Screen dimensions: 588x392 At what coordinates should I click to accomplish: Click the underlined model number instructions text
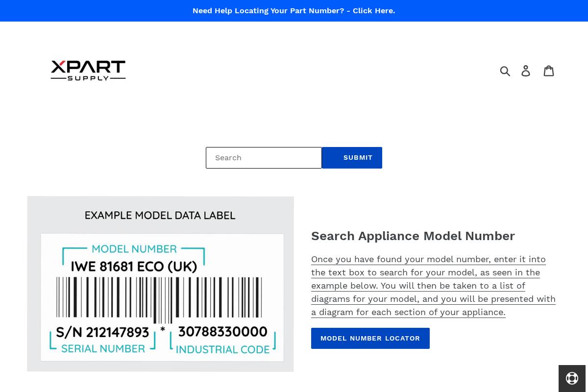[x=433, y=285]
